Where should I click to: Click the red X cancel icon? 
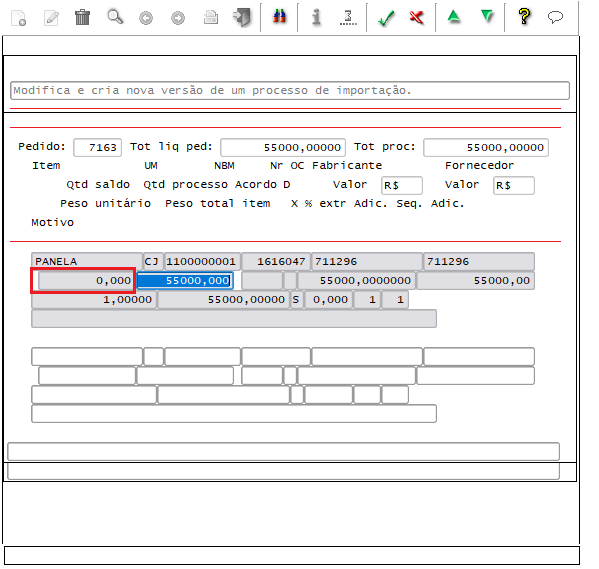pyautogui.click(x=416, y=17)
